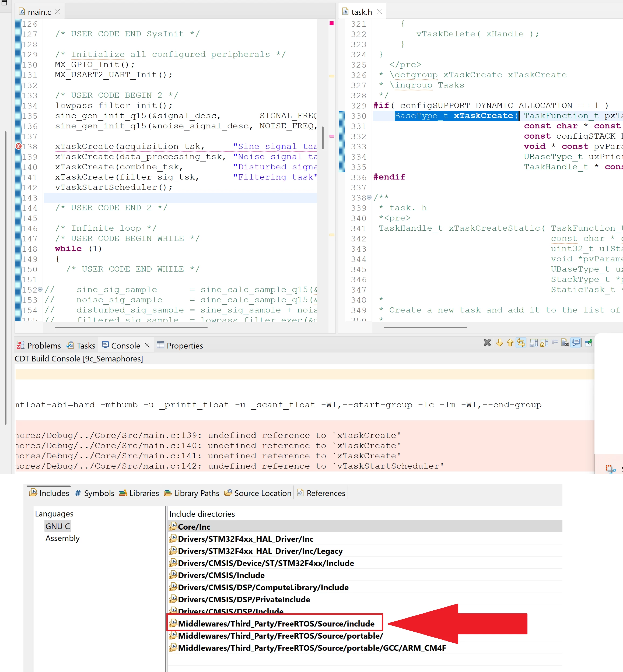
Task: Click main.c editor vertical scrollbar thumb
Action: (323, 138)
